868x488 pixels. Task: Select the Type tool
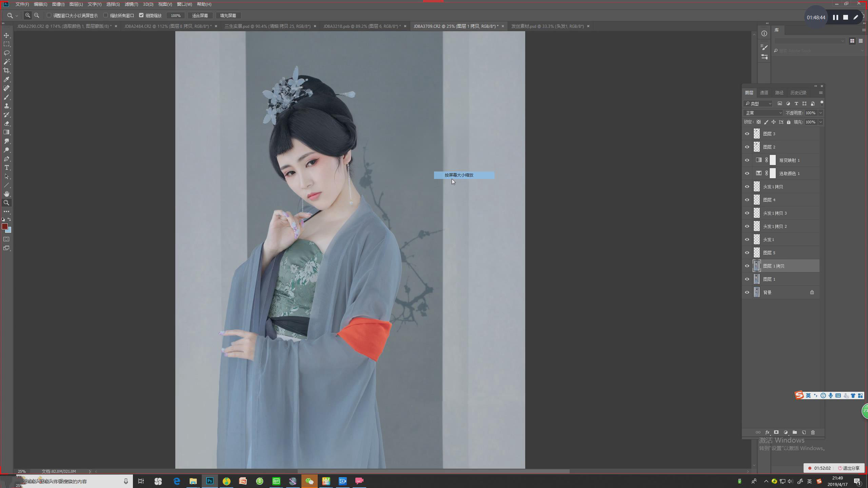[6, 167]
